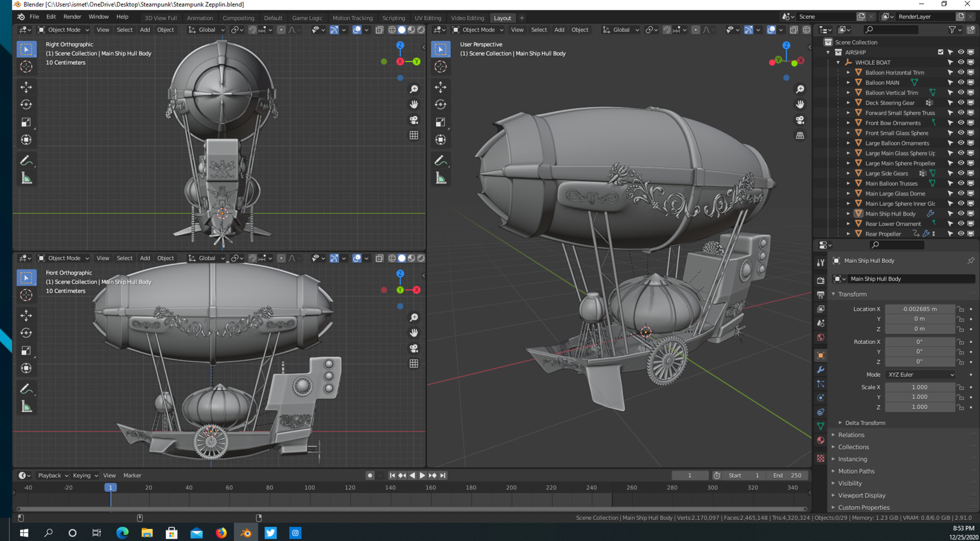
Task: Click the End frame 250 button
Action: click(788, 475)
